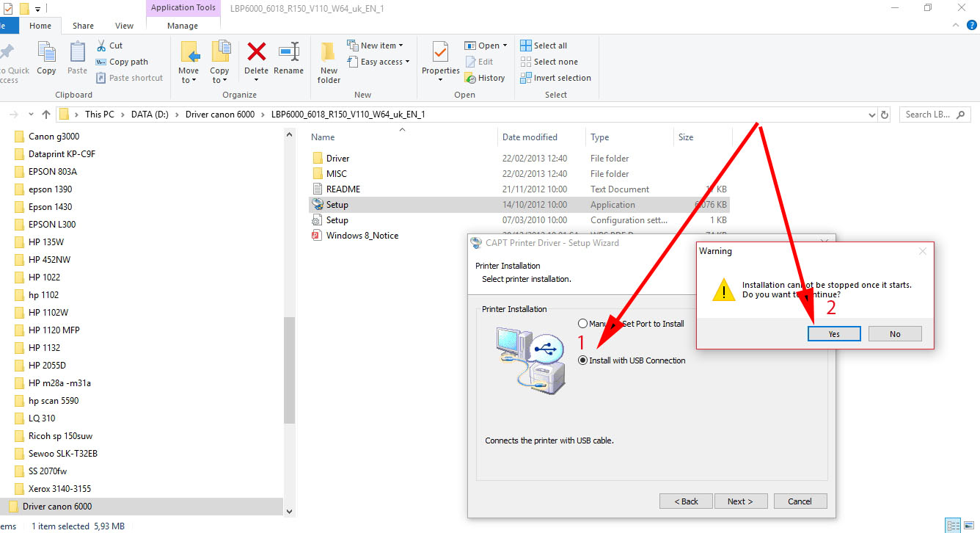Click Select all in ribbon
The width and height of the screenshot is (980, 533).
click(544, 46)
